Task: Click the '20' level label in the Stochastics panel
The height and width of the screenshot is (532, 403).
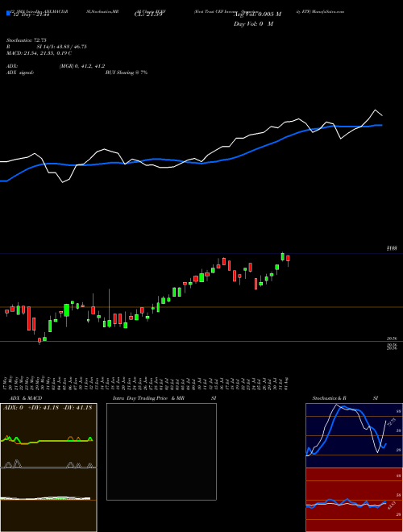Action: click(x=399, y=450)
